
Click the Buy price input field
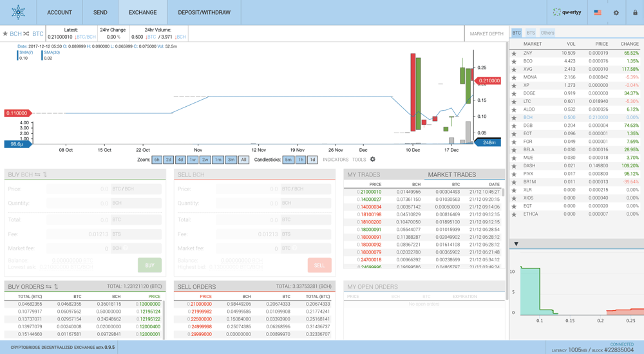point(78,189)
